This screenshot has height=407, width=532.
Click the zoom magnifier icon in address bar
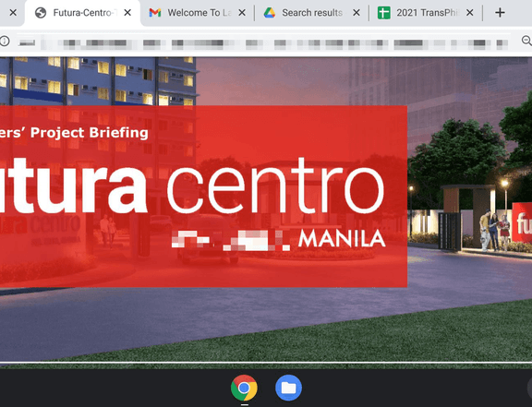526,41
